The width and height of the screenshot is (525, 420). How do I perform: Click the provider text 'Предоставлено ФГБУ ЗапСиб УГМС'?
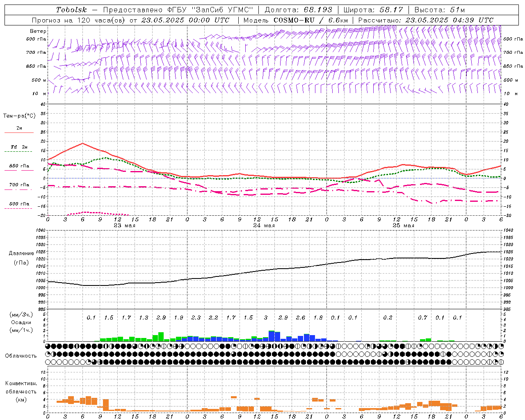[178, 10]
